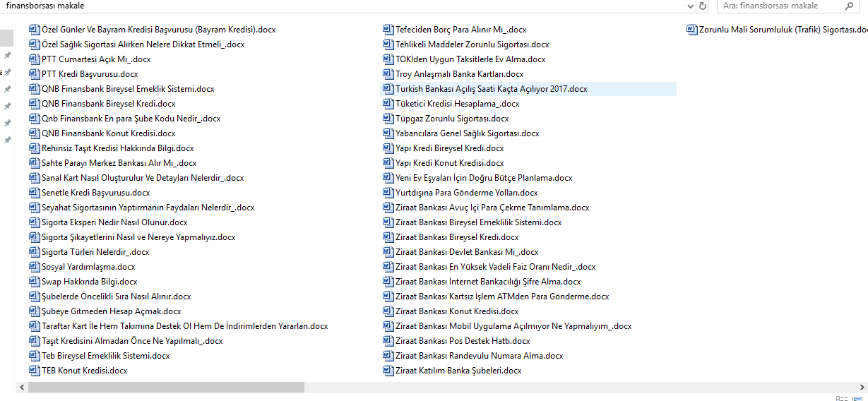Select the Sosyal Yardımlaşma.docx file icon

(35, 267)
